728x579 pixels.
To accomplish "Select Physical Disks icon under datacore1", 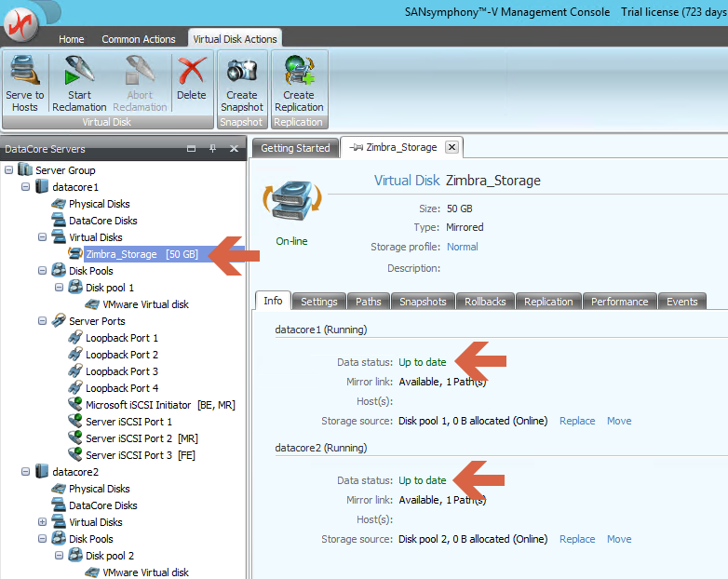I will pyautogui.click(x=59, y=204).
